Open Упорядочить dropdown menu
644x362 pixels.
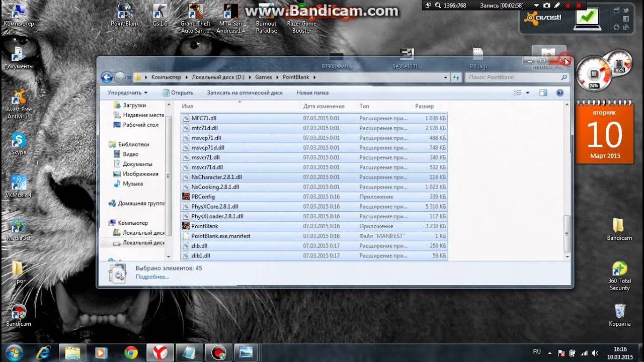point(128,93)
